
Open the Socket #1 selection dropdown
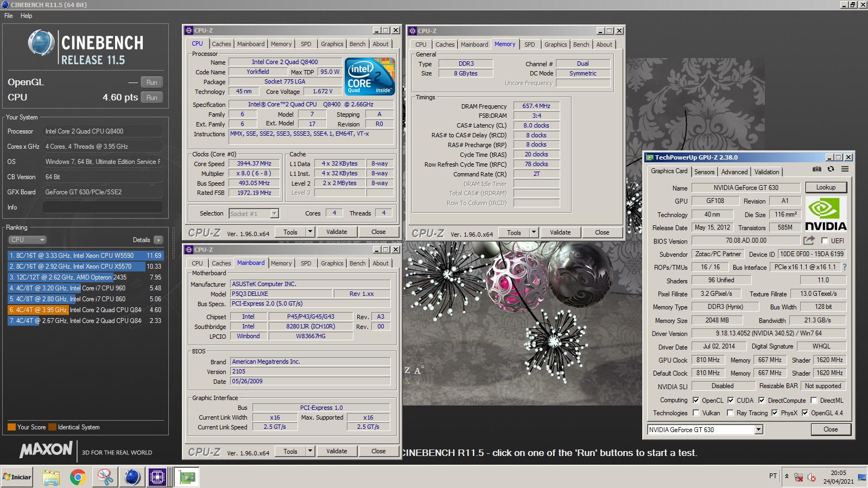coord(275,214)
